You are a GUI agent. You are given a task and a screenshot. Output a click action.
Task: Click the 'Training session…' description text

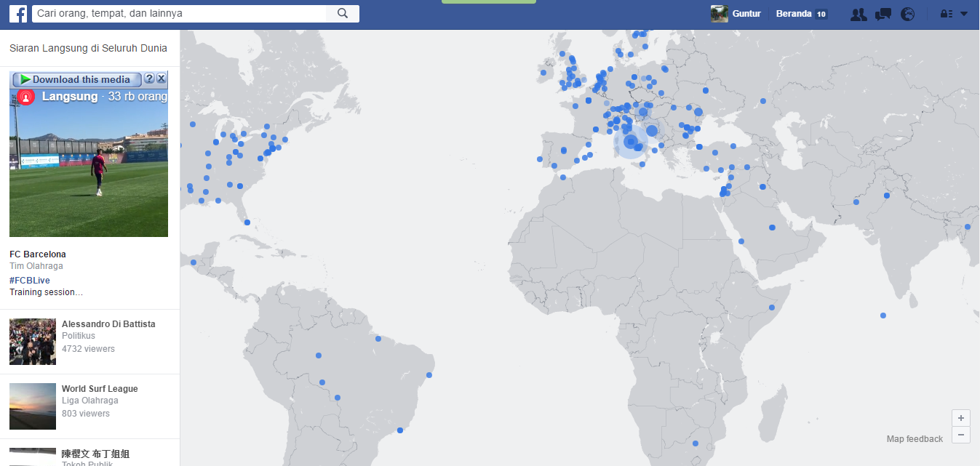47,292
